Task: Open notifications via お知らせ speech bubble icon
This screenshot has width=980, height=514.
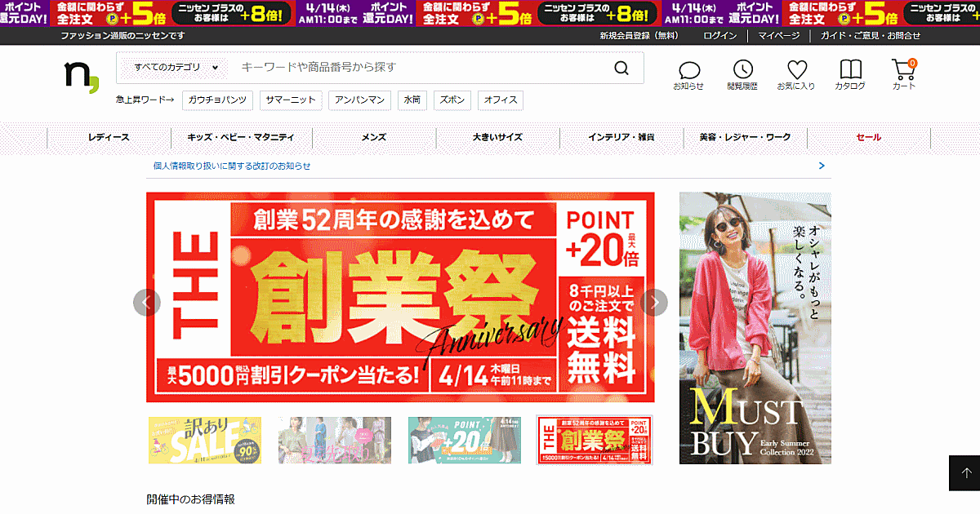Action: pos(688,71)
